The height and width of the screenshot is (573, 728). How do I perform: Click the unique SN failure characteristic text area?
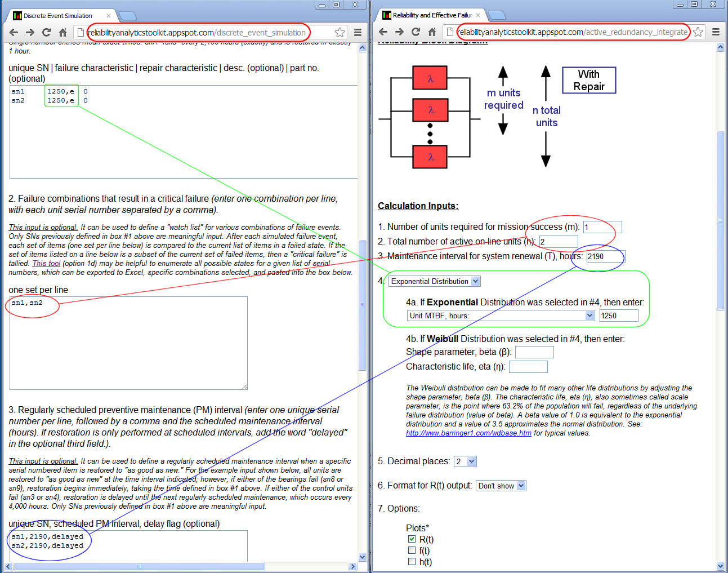[184, 132]
